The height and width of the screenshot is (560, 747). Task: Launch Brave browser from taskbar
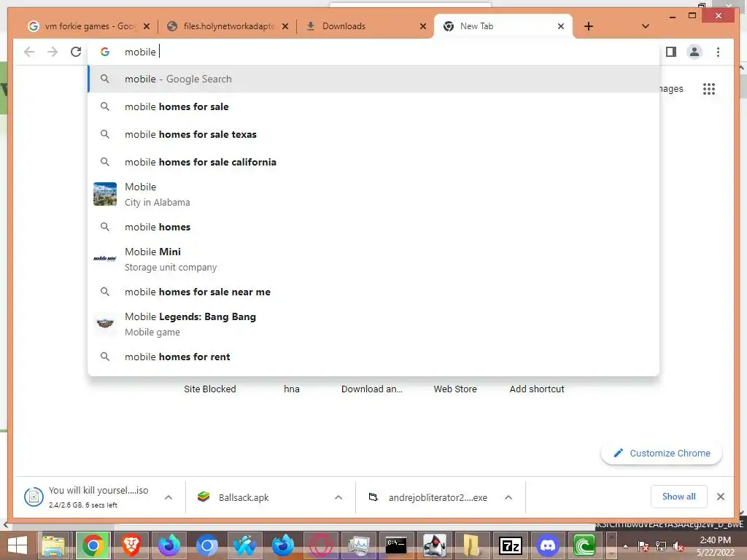[131, 545]
